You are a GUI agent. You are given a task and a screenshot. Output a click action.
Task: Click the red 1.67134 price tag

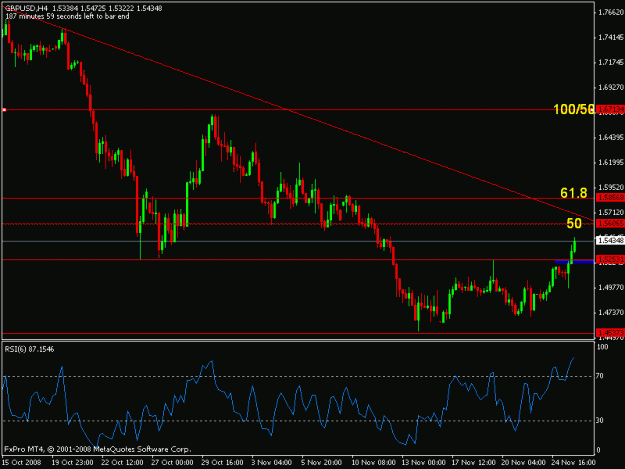tap(610, 109)
